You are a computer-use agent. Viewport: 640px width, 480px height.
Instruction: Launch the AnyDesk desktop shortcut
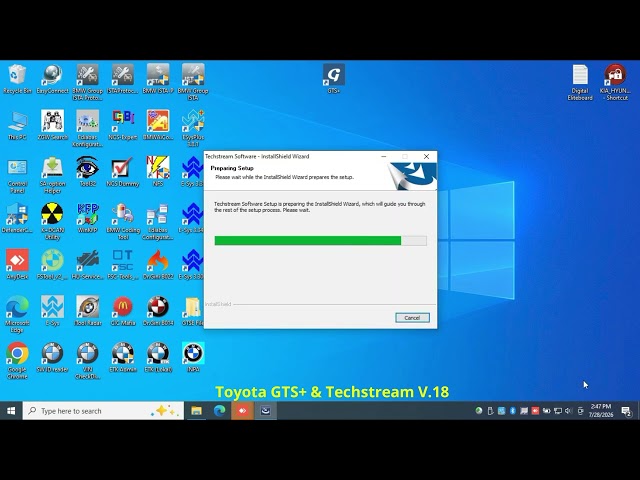point(17,264)
